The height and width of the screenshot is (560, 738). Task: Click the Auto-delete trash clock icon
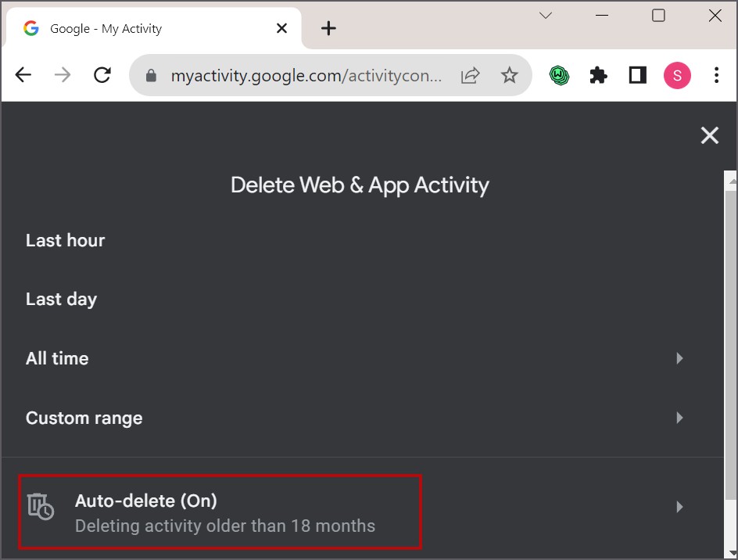(41, 507)
